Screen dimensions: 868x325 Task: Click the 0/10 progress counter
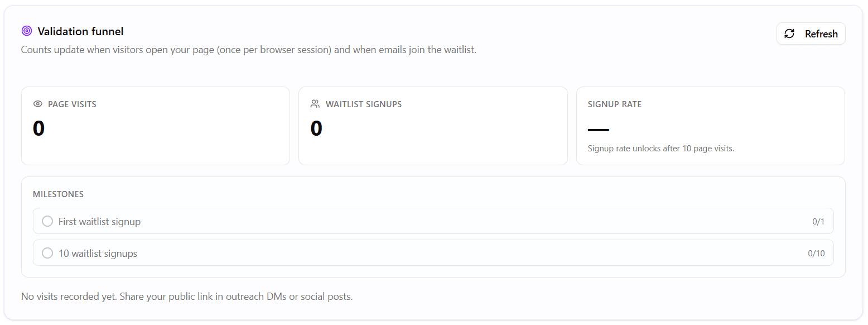[x=816, y=254]
